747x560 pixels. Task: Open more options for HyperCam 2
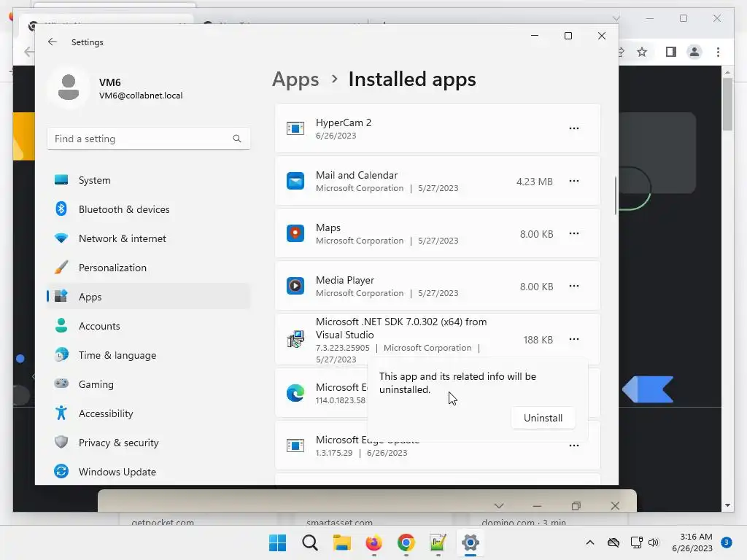[573, 128]
